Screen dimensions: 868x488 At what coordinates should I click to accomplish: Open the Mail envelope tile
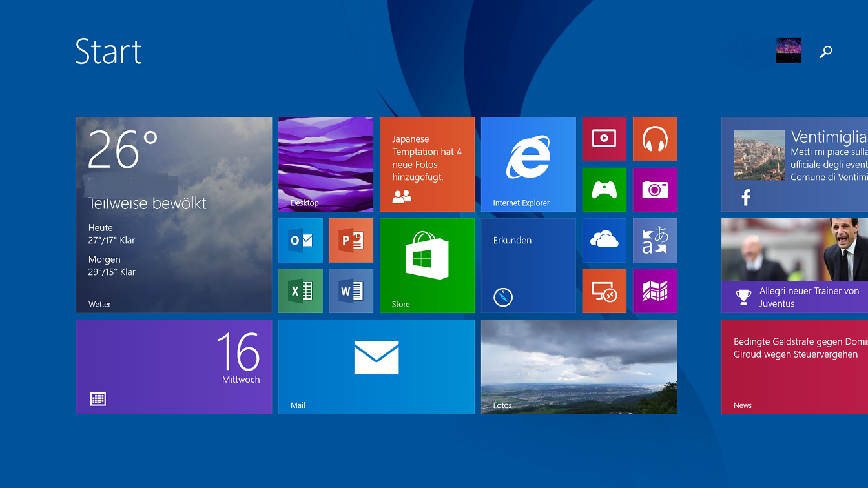pyautogui.click(x=377, y=367)
